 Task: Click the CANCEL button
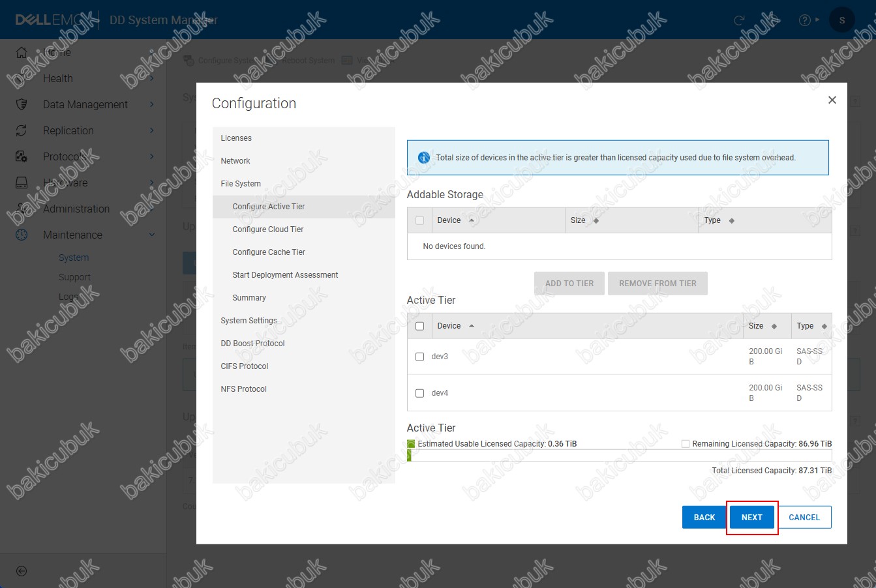(x=804, y=517)
